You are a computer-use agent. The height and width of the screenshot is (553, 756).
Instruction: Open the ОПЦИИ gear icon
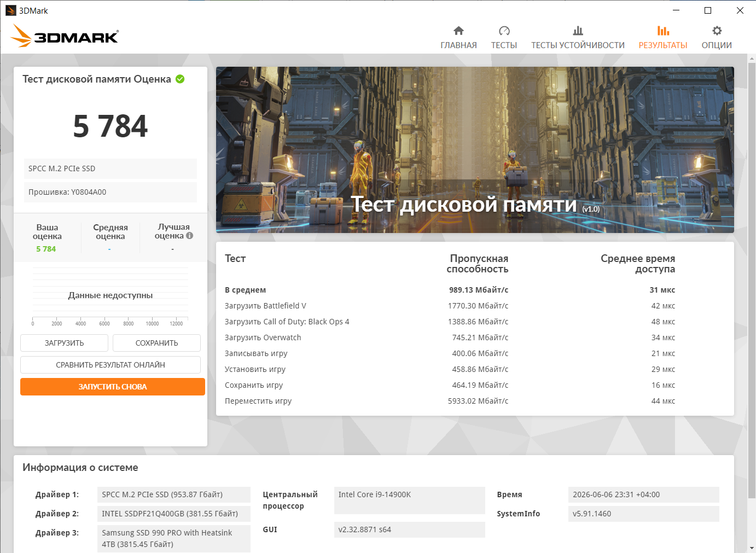tap(717, 31)
